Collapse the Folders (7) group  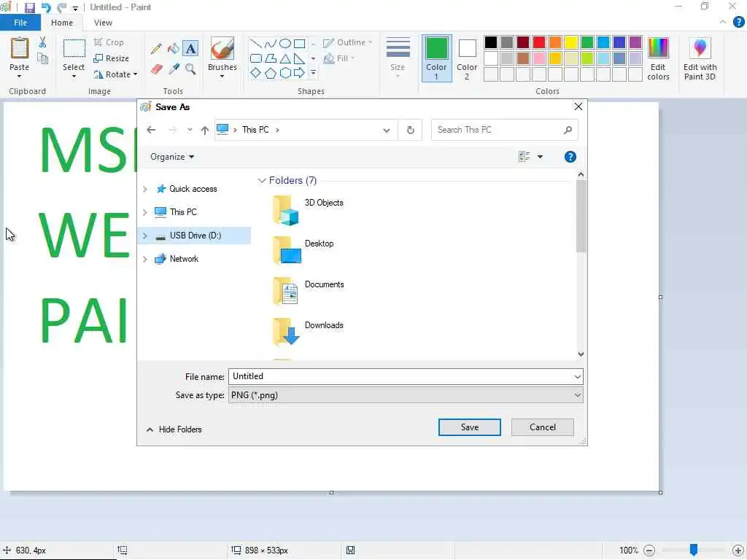tap(262, 181)
